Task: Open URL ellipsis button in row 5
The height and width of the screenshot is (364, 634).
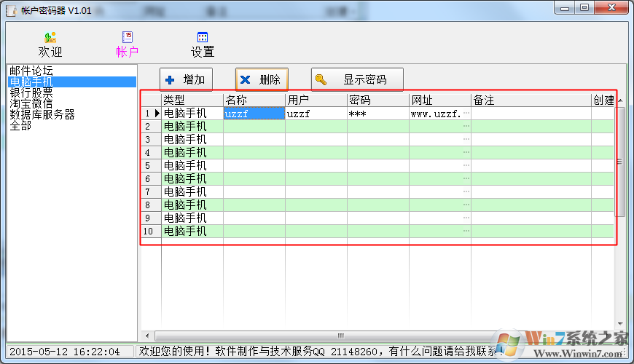Action: coord(466,166)
